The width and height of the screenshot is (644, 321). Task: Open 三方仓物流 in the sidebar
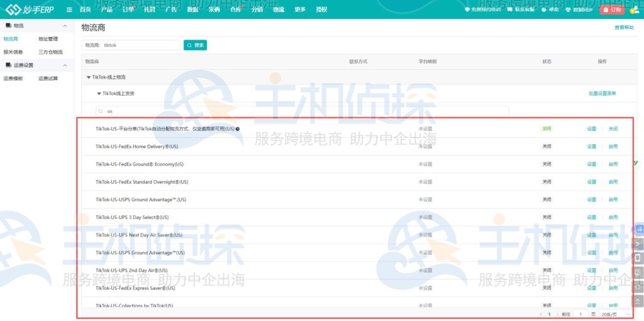[x=50, y=52]
